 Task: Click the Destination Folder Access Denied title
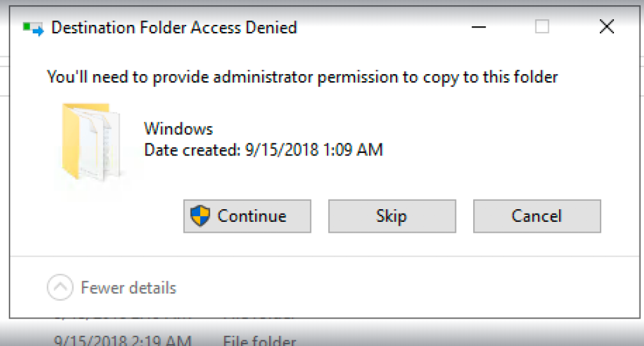coord(174,28)
